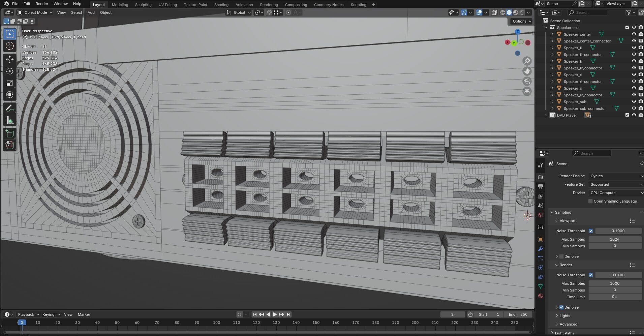This screenshot has width=644, height=336.
Task: Open the Tool properties tab
Action: tap(541, 165)
